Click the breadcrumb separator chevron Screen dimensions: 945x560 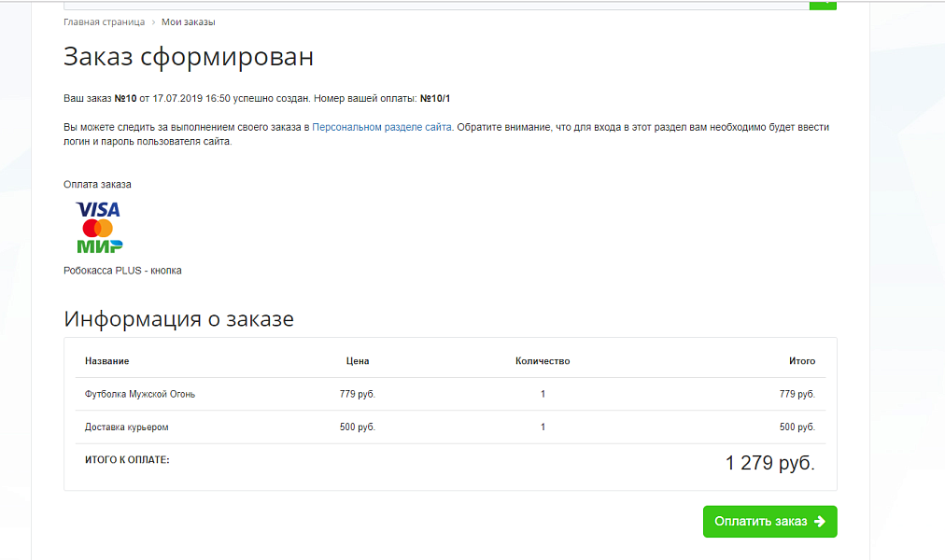coord(153,21)
